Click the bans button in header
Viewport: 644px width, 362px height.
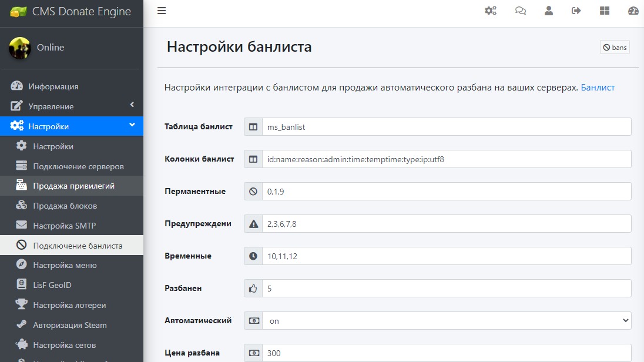[x=615, y=48]
